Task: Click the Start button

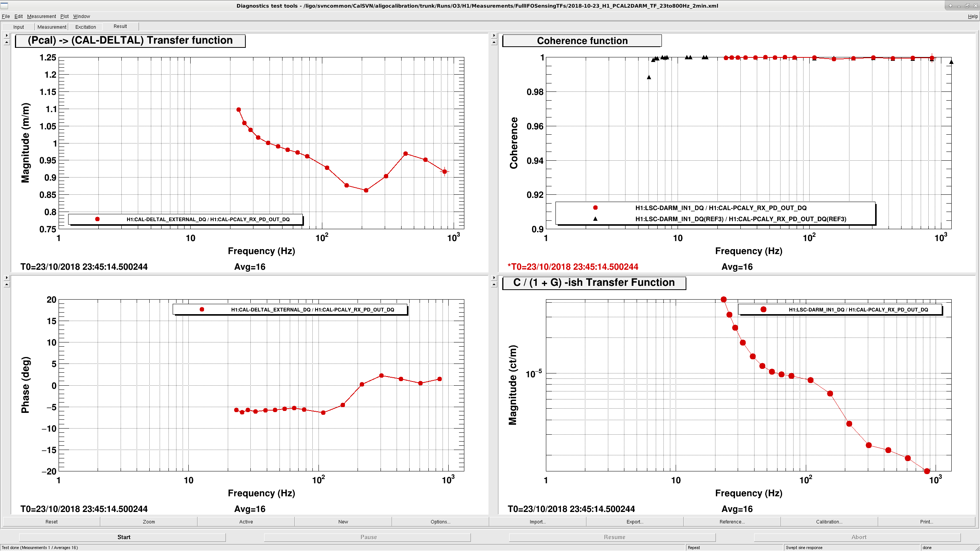Action: pos(124,537)
